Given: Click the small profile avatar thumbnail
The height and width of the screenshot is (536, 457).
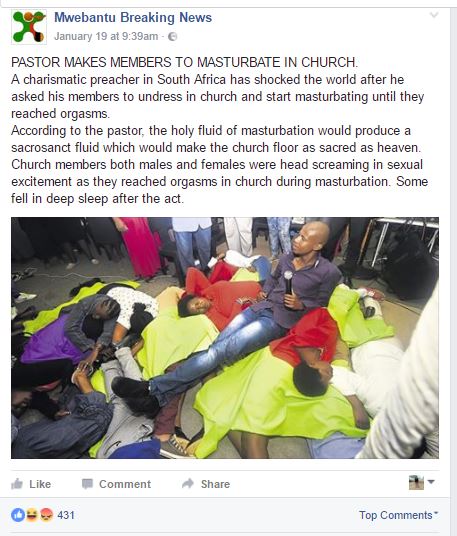Looking at the screenshot, I should (416, 482).
